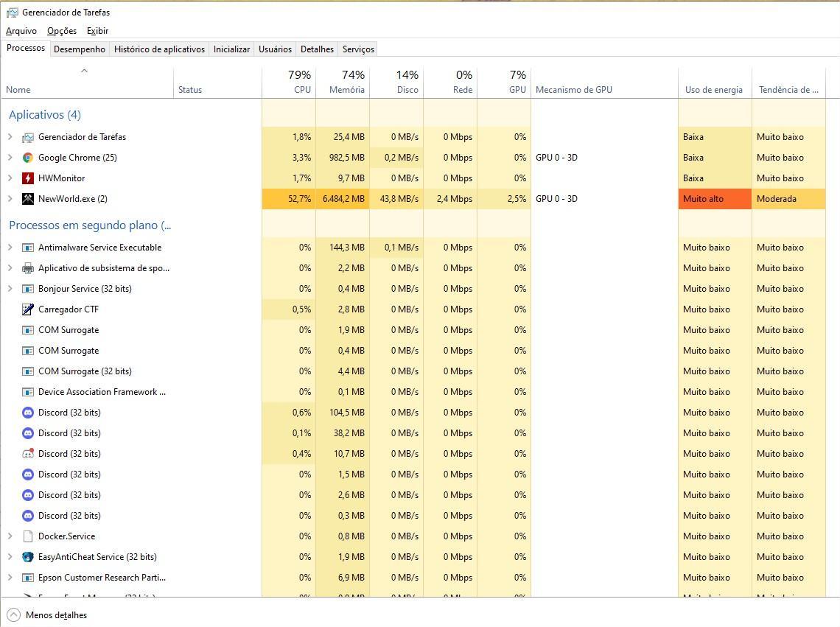Expand Antimalware Service Executable row

click(x=10, y=248)
